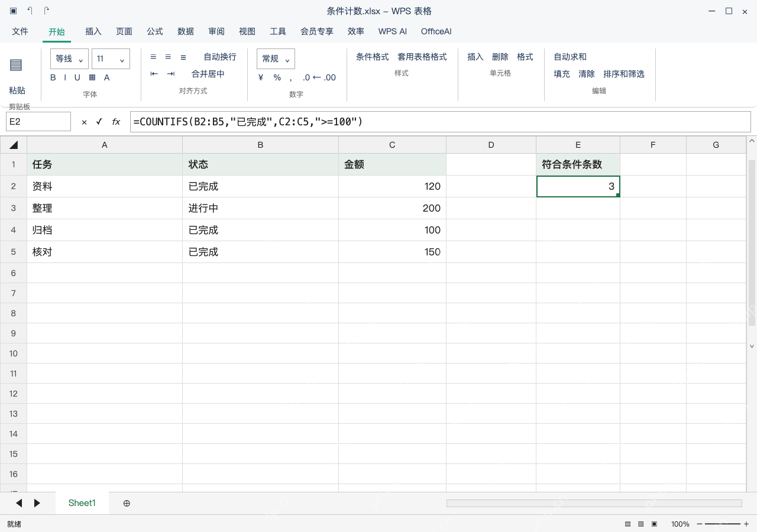This screenshot has width=757, height=532.
Task: Open the 排序和筛选 sort and filter menu
Action: click(x=624, y=74)
